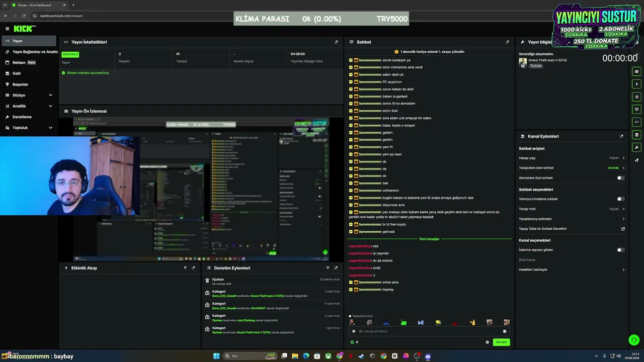
Task: Open chat settings gear icon
Action: (487, 342)
